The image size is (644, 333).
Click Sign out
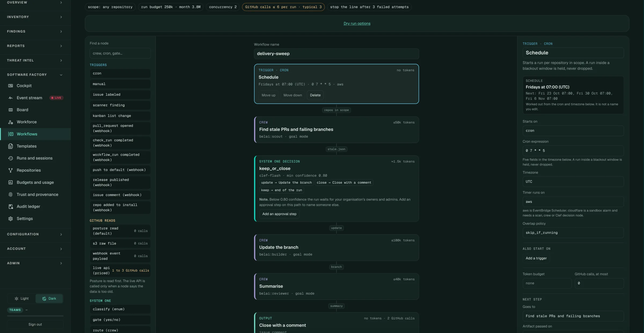click(x=35, y=324)
